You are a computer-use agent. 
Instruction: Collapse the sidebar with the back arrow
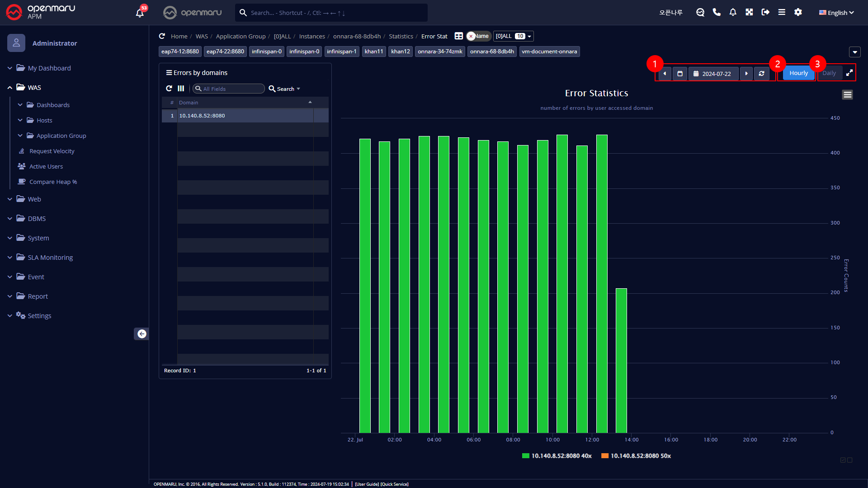(x=142, y=333)
